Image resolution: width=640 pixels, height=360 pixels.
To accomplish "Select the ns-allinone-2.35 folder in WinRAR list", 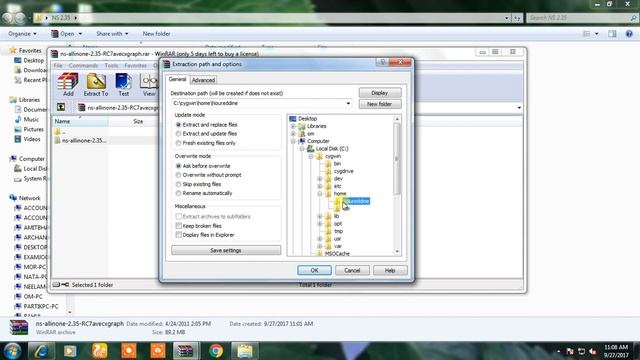I will pyautogui.click(x=80, y=140).
